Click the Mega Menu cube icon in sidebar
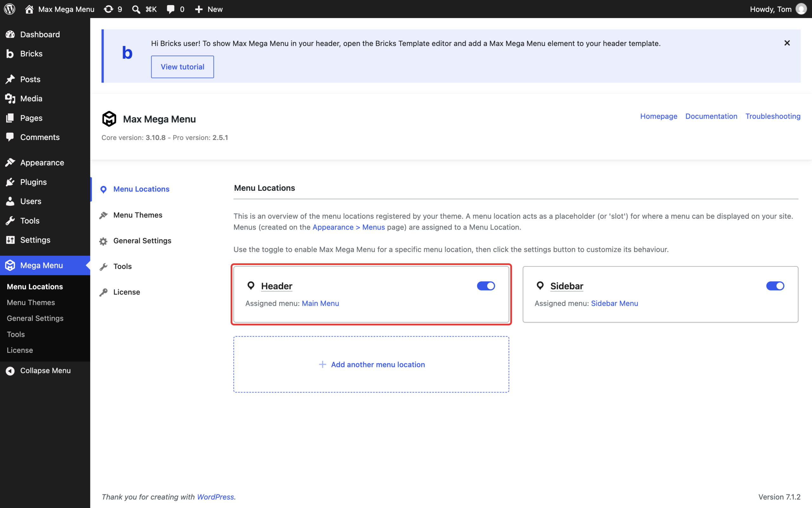Image resolution: width=812 pixels, height=508 pixels. click(10, 265)
